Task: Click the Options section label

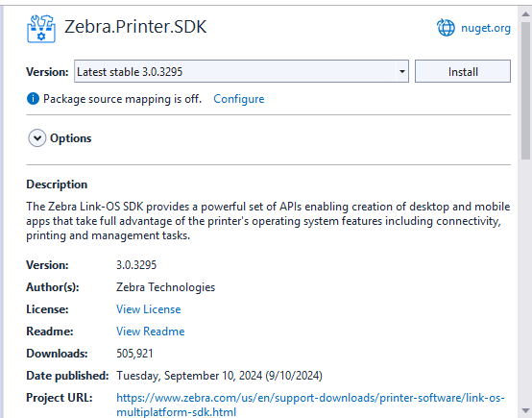Action: click(x=70, y=138)
